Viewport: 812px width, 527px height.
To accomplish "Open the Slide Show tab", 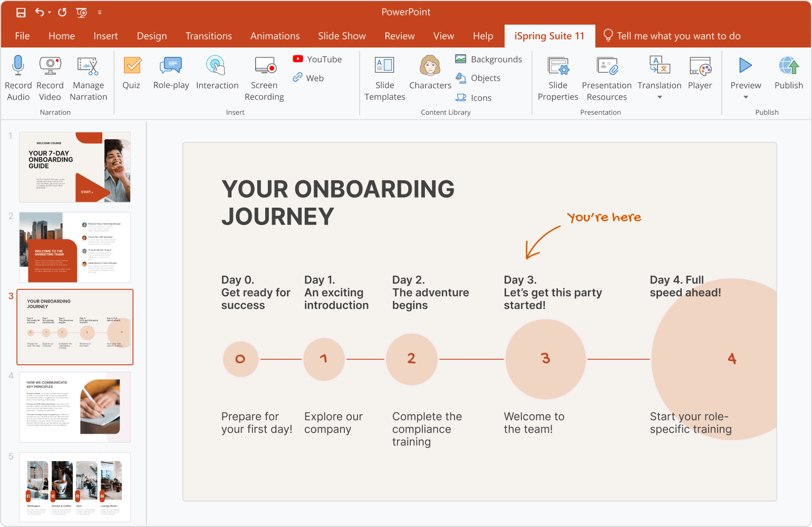I will point(342,36).
